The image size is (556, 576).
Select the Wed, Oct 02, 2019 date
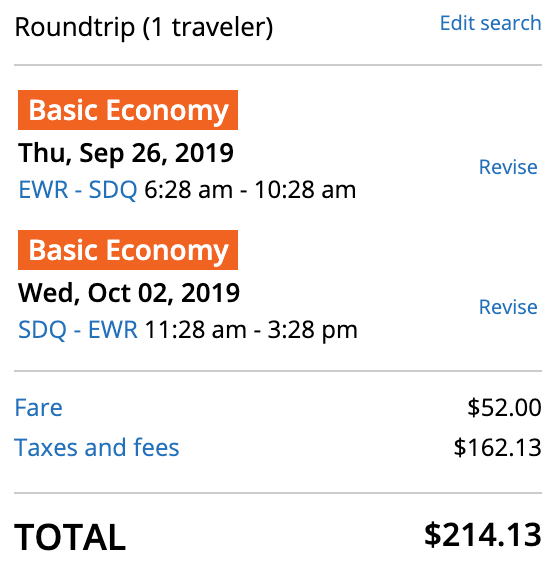pyautogui.click(x=129, y=293)
